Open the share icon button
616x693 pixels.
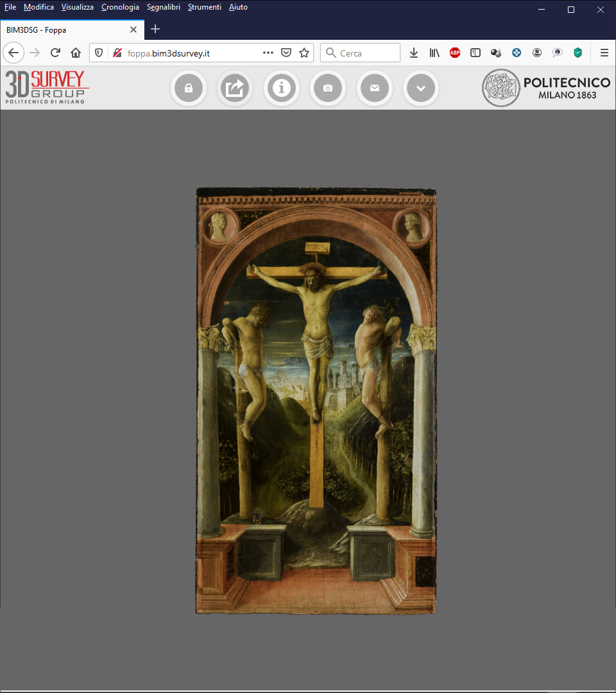(235, 88)
